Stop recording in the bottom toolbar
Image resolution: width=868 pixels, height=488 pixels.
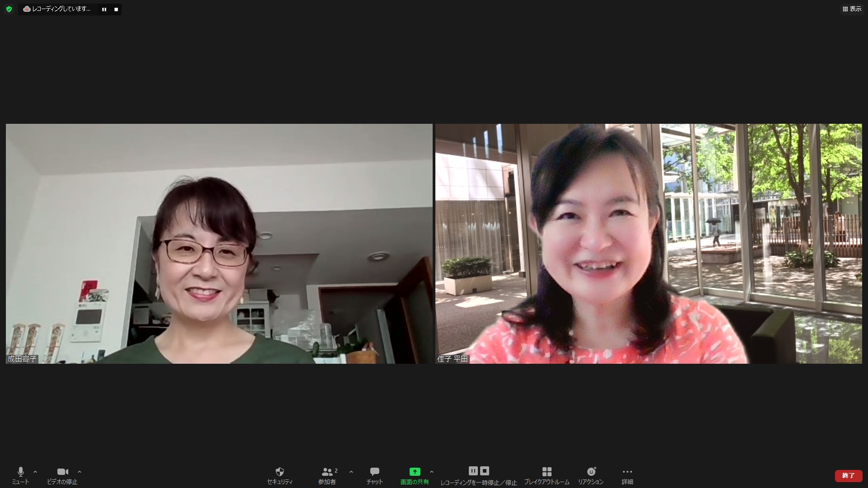pos(485,471)
